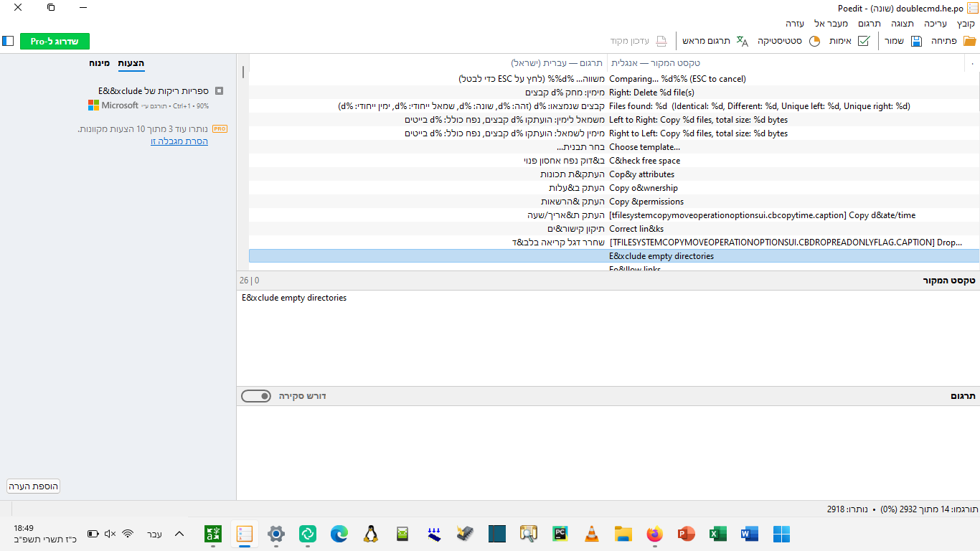
Task: Open Statistics (סטטיסטיקה) pie-chart icon
Action: click(814, 41)
